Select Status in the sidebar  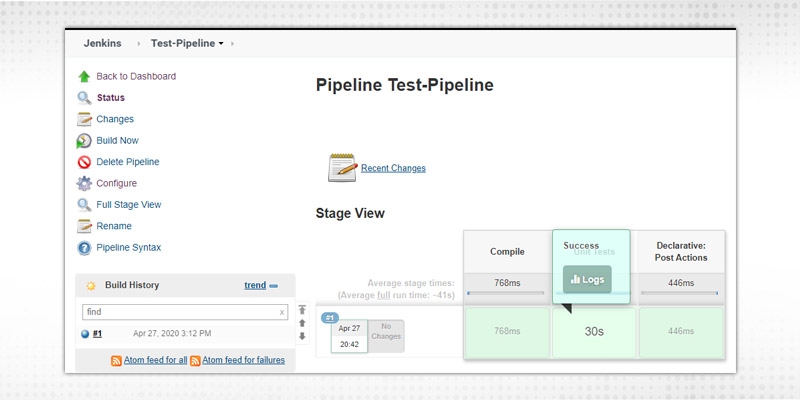pos(111,98)
